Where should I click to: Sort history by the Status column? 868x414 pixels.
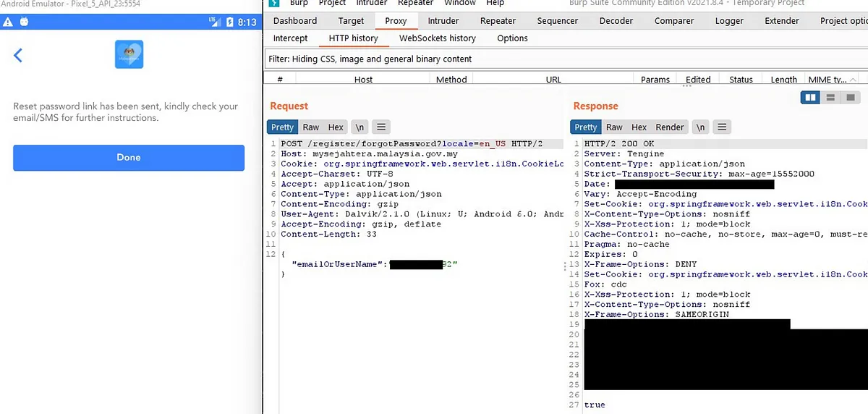(x=741, y=80)
